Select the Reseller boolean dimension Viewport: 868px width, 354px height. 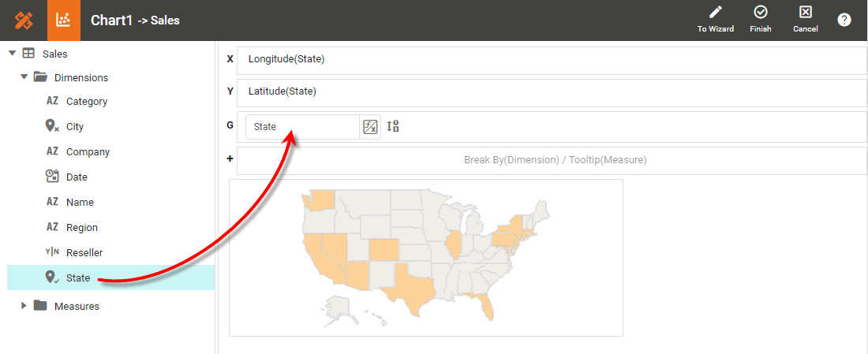(84, 253)
